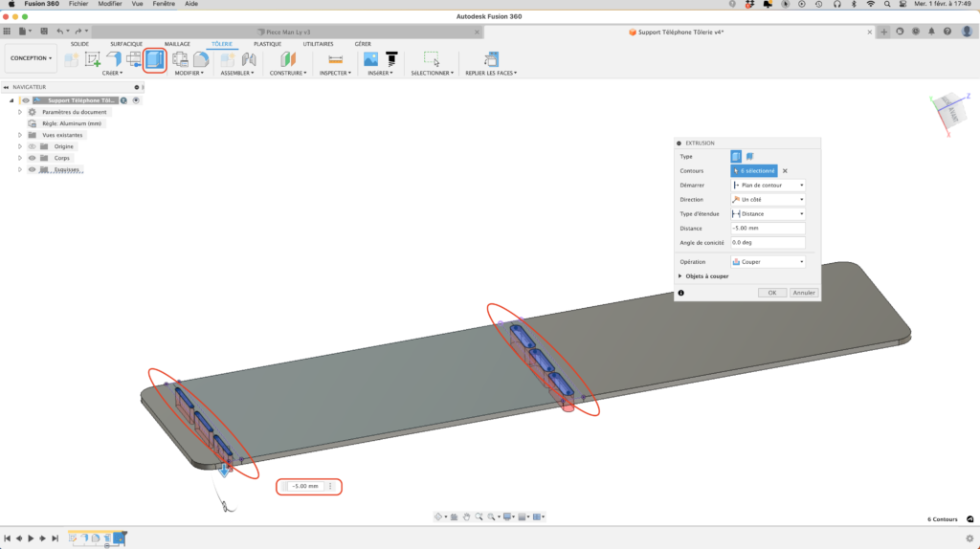Switch to the UTILITAIRES tab

(318, 44)
